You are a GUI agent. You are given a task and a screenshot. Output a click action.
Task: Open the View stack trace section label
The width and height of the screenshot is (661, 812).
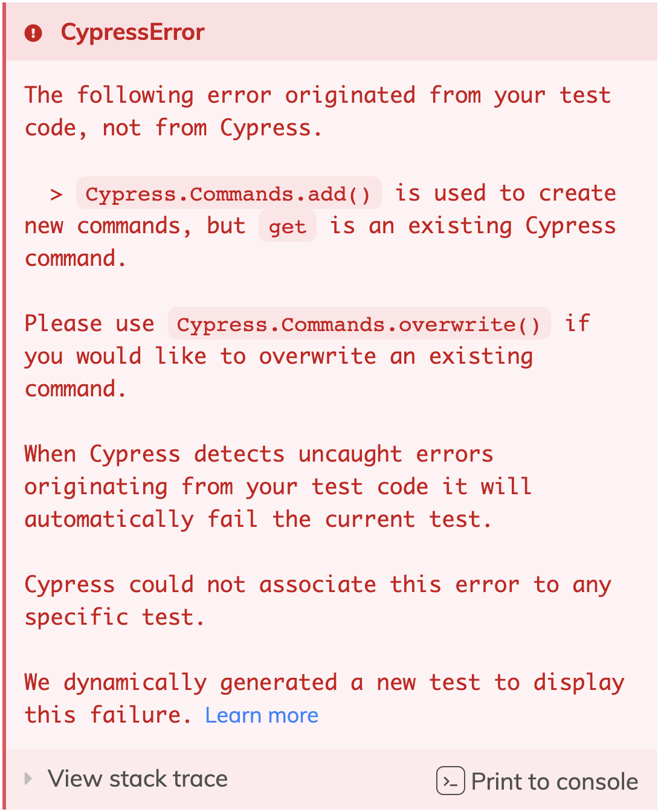(138, 779)
